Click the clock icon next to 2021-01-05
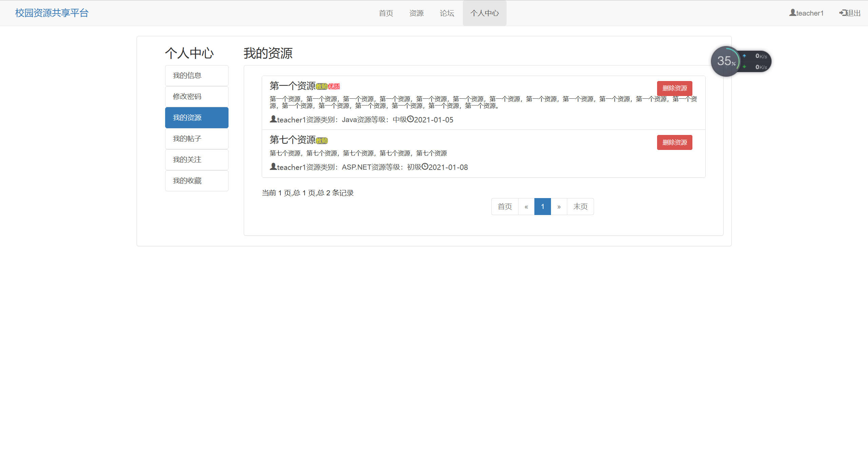868x466 pixels. 411,120
